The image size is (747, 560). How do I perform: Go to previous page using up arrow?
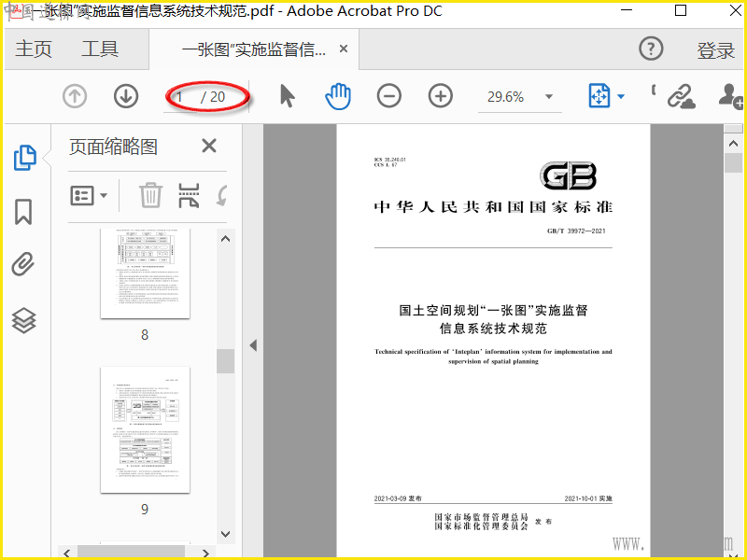coord(75,96)
